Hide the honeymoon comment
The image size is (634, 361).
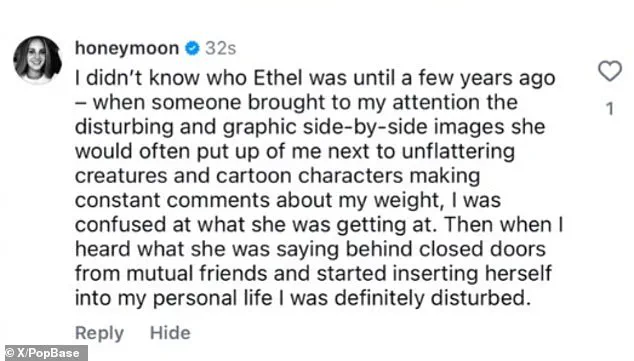tap(170, 333)
